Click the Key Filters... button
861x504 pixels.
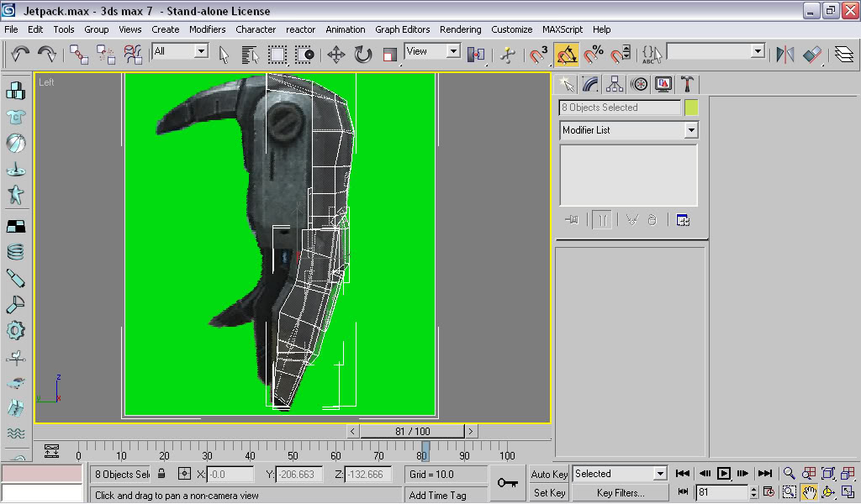[620, 493]
